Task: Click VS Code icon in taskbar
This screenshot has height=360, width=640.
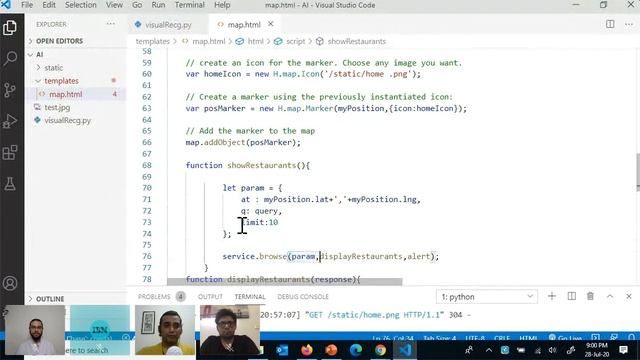Action: [404, 350]
